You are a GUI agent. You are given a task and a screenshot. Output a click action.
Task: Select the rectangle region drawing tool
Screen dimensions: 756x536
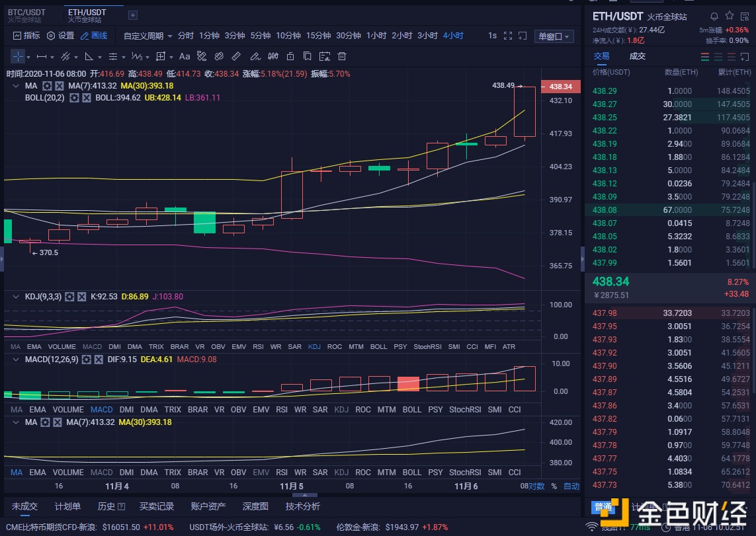[161, 56]
